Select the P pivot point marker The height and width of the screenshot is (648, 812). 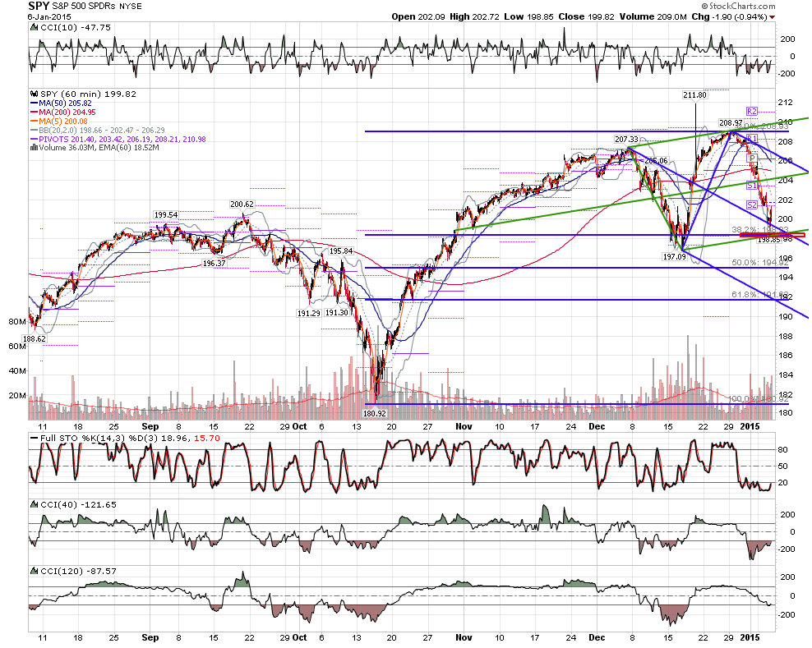752,159
